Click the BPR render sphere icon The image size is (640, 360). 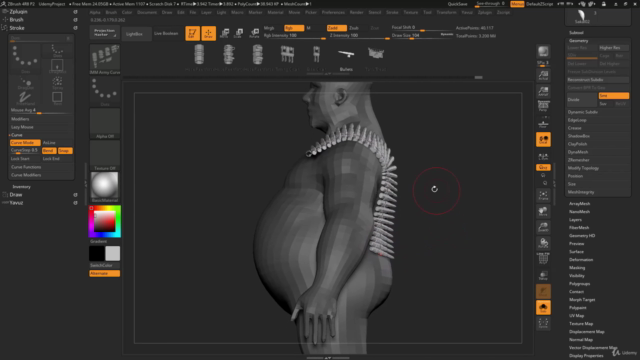click(543, 51)
